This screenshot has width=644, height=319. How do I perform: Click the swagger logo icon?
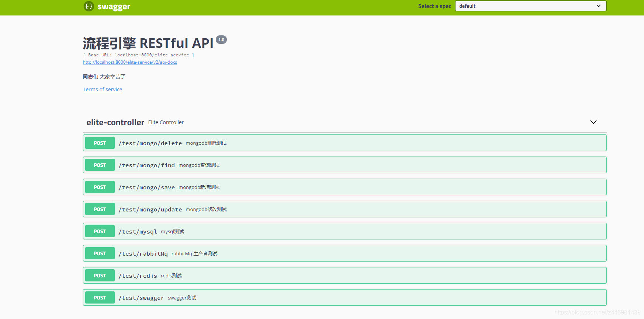tap(89, 6)
